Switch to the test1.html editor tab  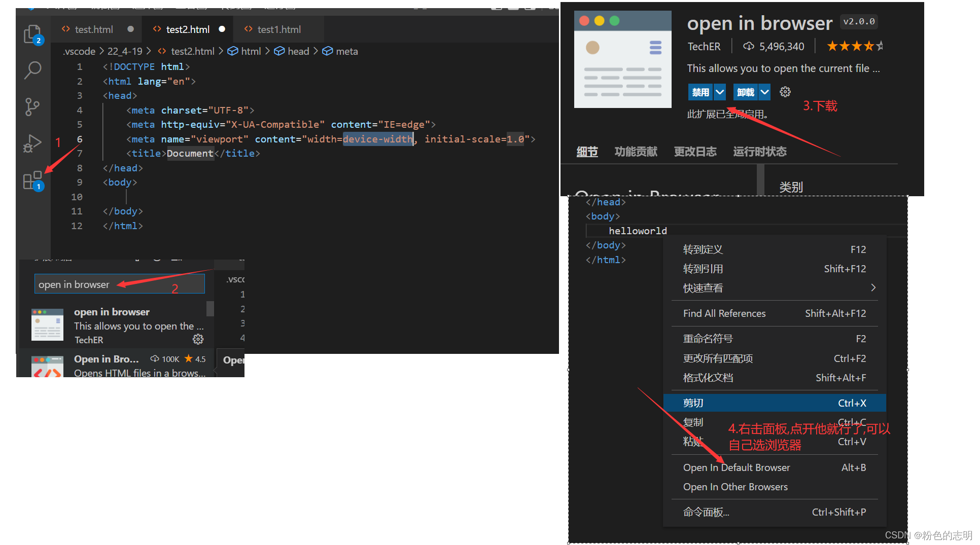click(x=279, y=29)
